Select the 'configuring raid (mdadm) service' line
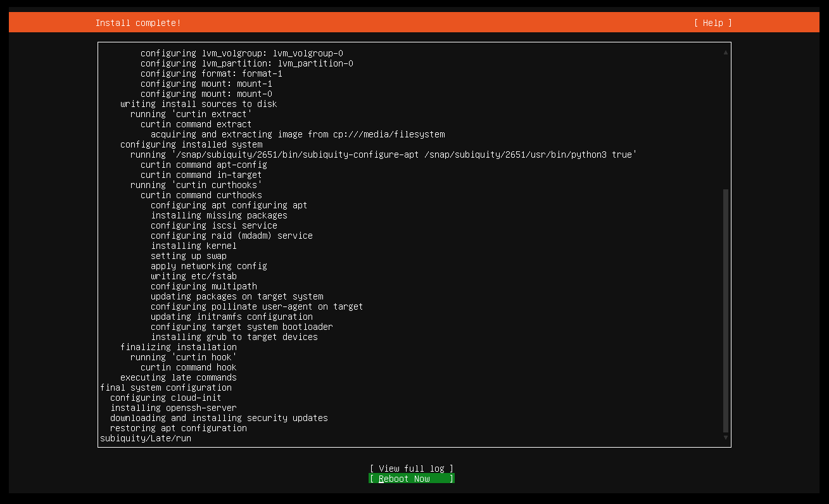 (x=231, y=235)
